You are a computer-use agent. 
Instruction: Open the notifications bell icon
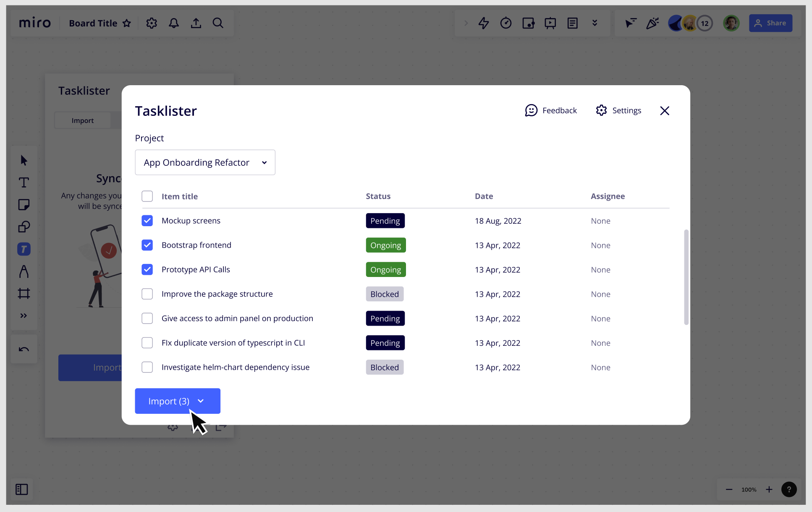(173, 23)
